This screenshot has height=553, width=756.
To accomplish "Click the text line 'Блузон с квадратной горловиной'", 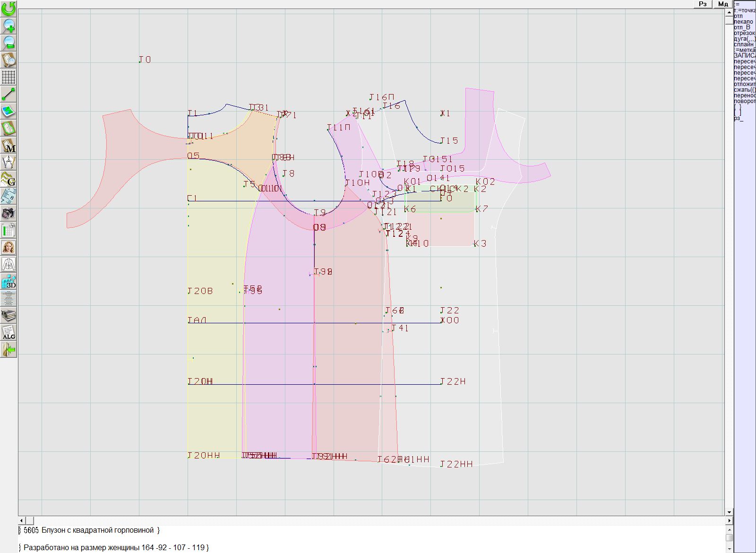I will coord(97,530).
